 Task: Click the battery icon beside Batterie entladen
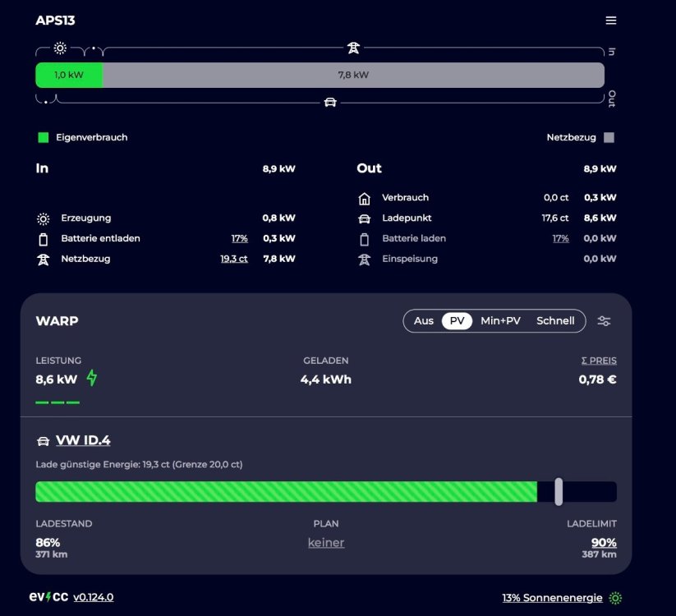pos(43,239)
